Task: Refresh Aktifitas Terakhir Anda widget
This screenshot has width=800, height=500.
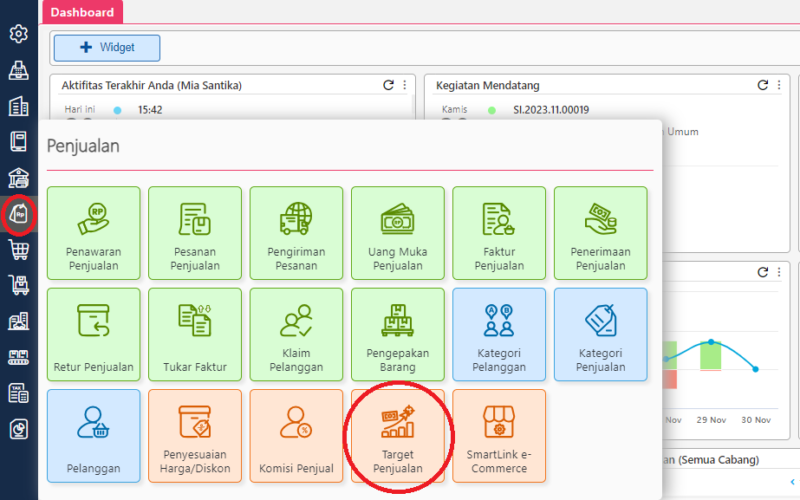Action: pyautogui.click(x=388, y=86)
